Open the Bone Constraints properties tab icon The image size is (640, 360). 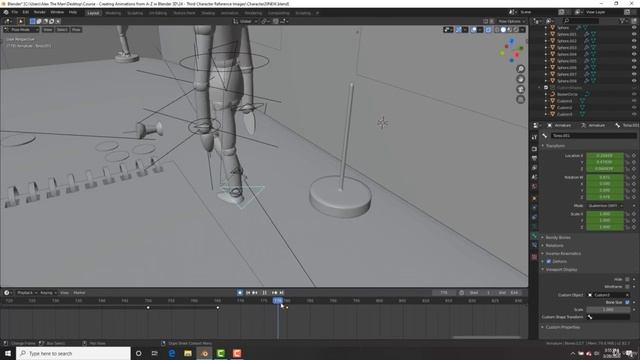pos(534,246)
